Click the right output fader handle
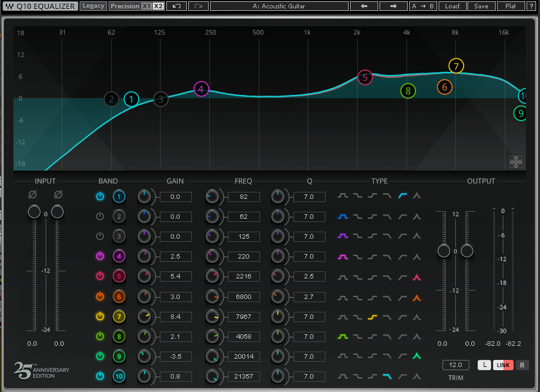This screenshot has width=540, height=392. [x=467, y=251]
